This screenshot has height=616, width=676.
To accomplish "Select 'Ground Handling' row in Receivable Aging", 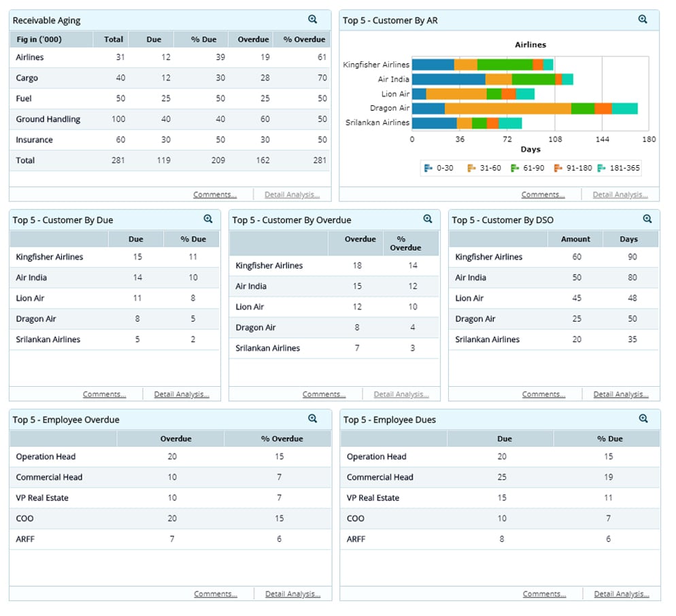I will pos(170,120).
